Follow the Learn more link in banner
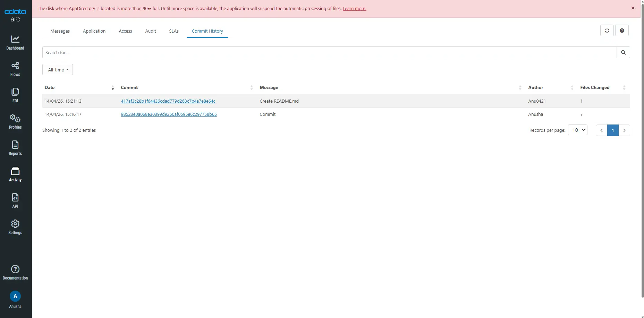Screen dimensions: 644x318 coord(354,9)
